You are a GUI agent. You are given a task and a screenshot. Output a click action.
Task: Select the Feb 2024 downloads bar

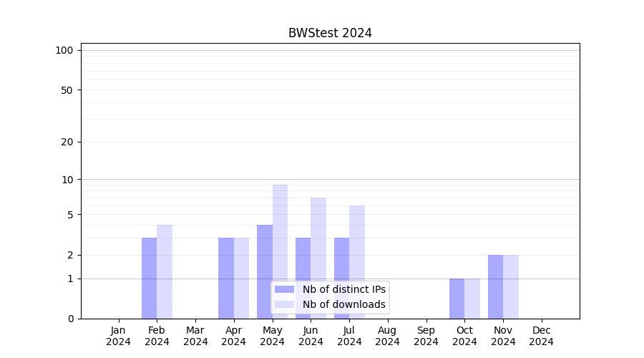pos(165,271)
